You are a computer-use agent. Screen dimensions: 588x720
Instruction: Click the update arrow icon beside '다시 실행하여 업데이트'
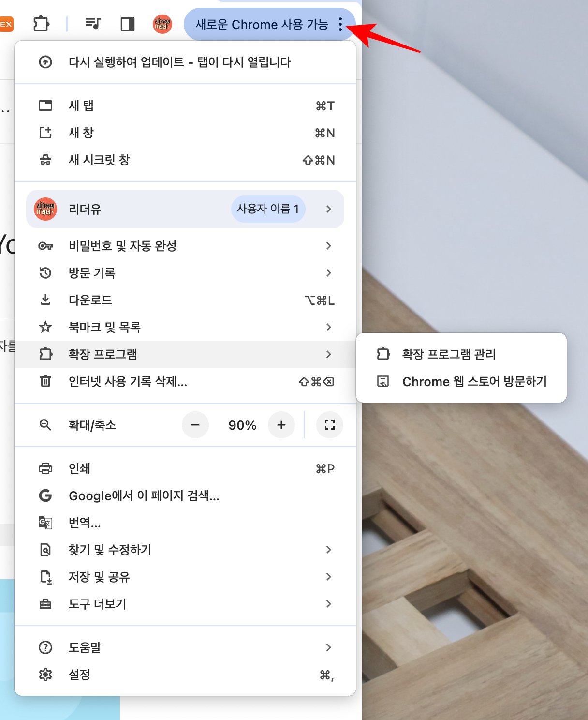tap(45, 62)
